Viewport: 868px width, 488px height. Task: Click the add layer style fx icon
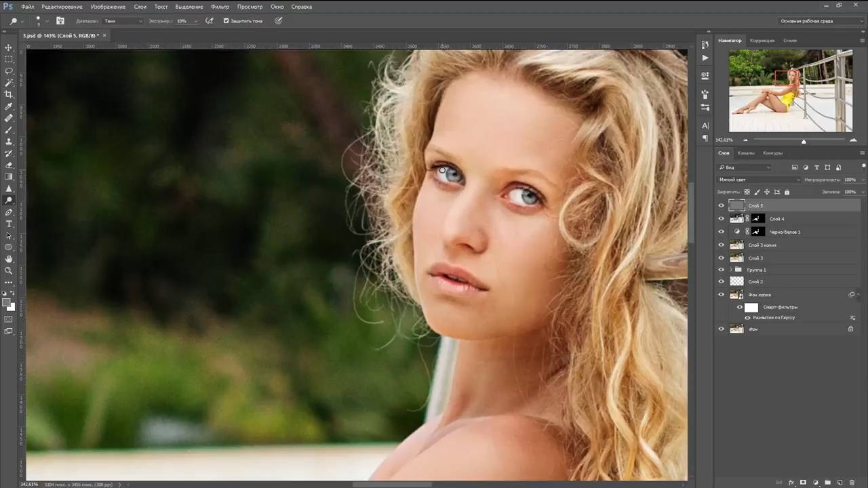[x=791, y=483]
